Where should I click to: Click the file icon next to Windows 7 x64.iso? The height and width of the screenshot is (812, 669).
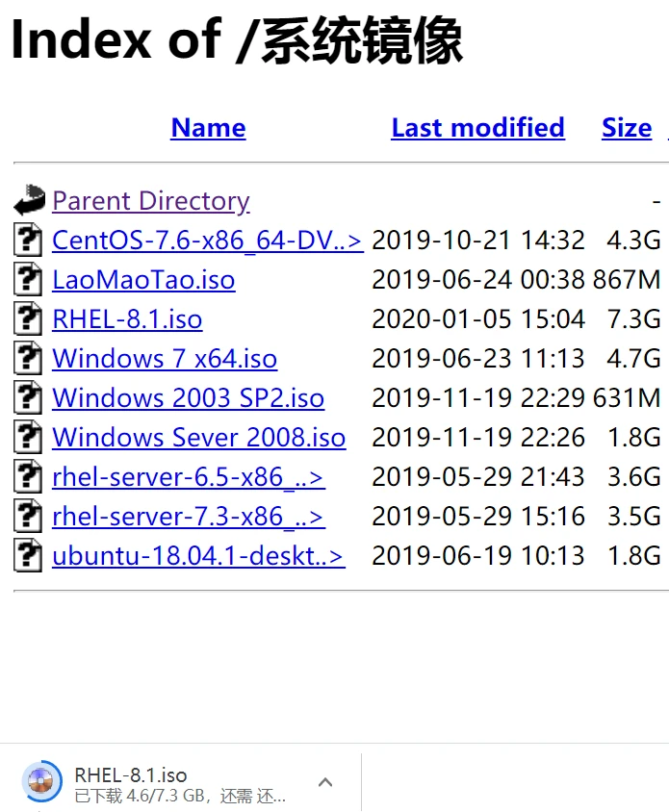click(x=28, y=359)
